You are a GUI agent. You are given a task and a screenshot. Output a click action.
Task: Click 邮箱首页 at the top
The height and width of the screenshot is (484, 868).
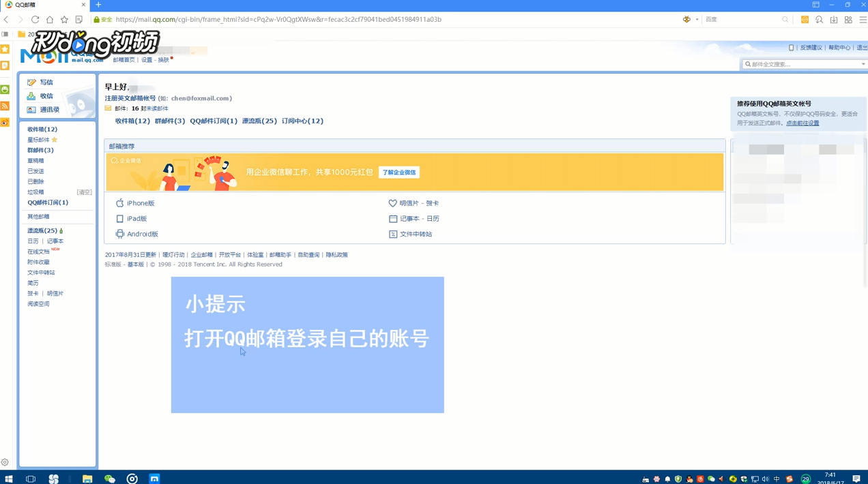[124, 60]
